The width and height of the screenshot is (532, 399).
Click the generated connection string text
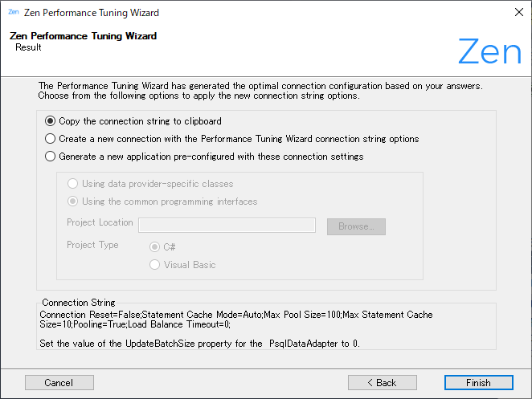pyautogui.click(x=235, y=320)
